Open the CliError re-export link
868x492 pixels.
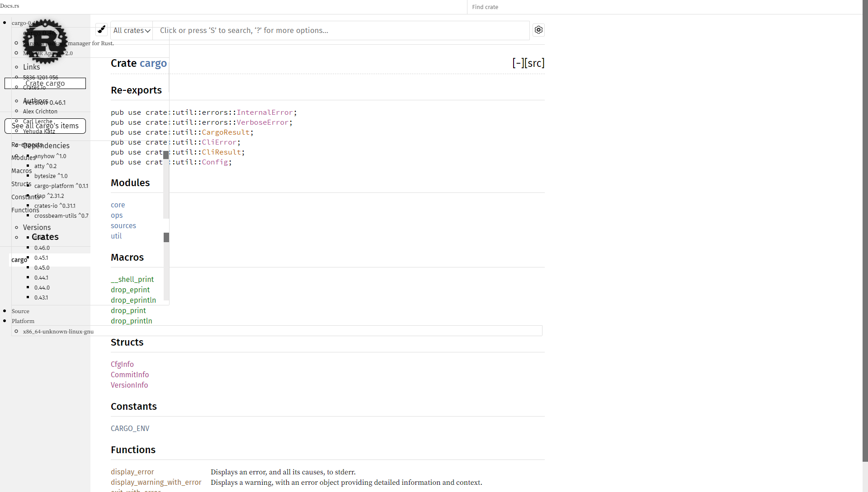tap(219, 142)
